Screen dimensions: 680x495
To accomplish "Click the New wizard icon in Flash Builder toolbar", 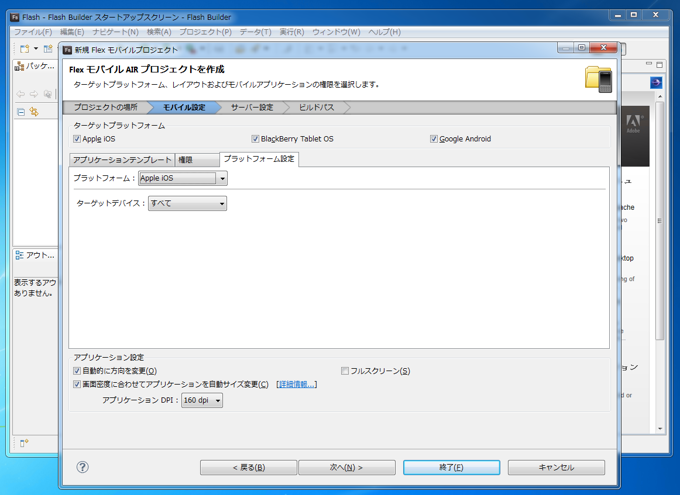I will pyautogui.click(x=25, y=49).
